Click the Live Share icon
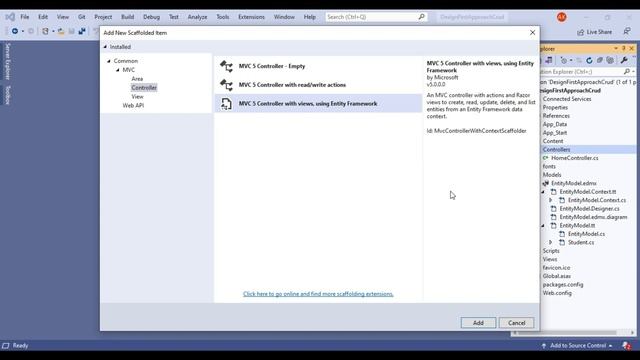Screen dimensions: 640x360 (580, 32)
